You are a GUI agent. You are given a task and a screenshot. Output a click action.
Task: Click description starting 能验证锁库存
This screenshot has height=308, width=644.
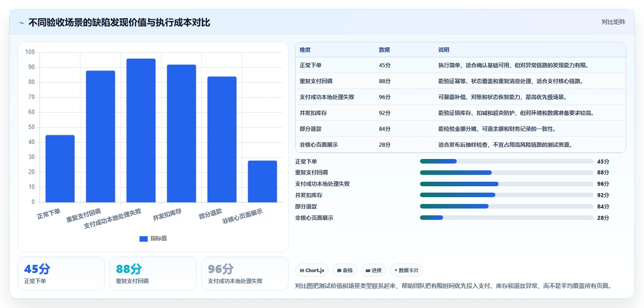coord(516,113)
